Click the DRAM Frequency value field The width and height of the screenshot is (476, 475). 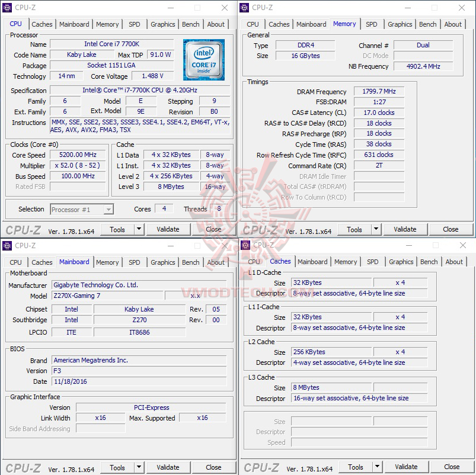(379, 91)
